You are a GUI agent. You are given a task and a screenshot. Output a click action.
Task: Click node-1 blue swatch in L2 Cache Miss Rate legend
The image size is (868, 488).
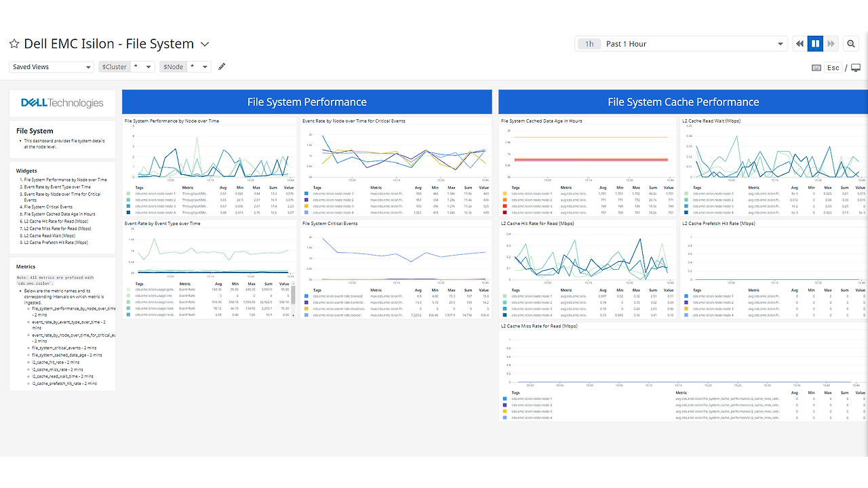[x=505, y=399]
